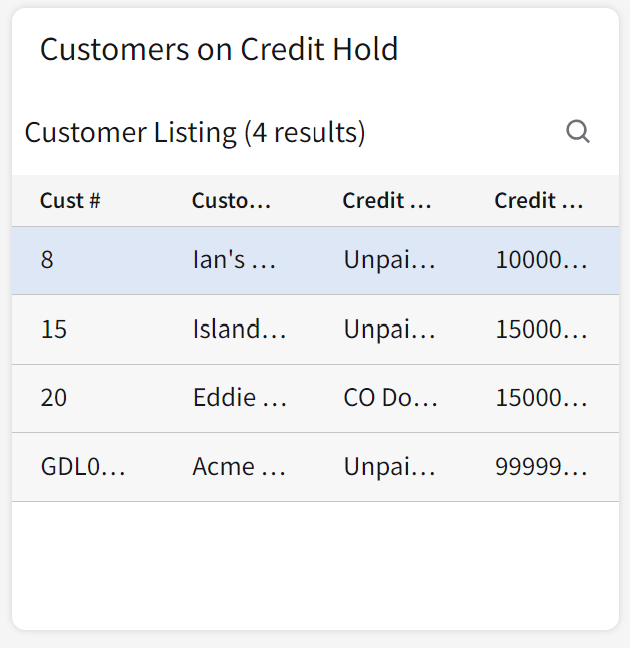Click the CO Do... credit reason cell
This screenshot has height=648, width=630.
[390, 398]
